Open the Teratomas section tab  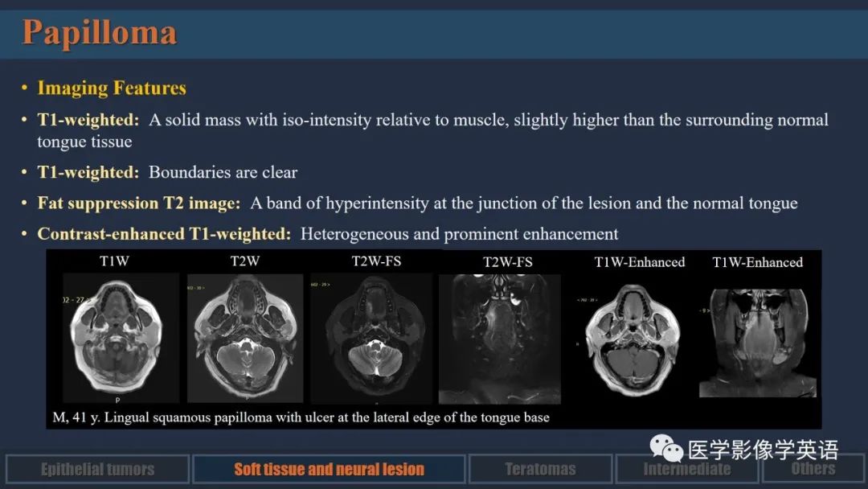[x=540, y=469]
